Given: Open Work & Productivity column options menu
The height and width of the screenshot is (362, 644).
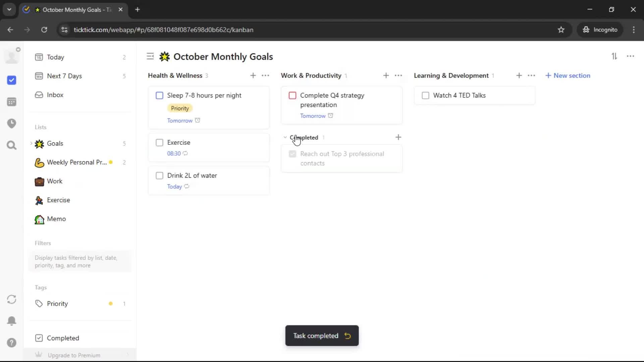Looking at the screenshot, I should tap(398, 75).
